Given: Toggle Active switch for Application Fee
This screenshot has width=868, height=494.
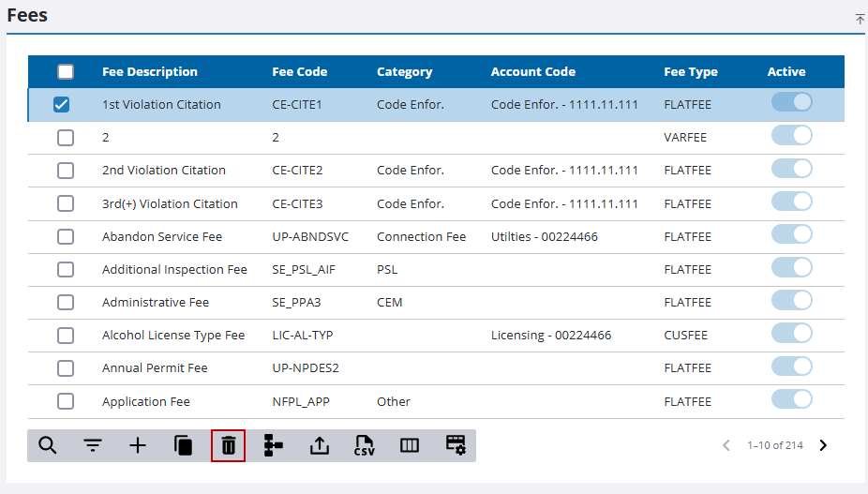Looking at the screenshot, I should click(x=791, y=399).
